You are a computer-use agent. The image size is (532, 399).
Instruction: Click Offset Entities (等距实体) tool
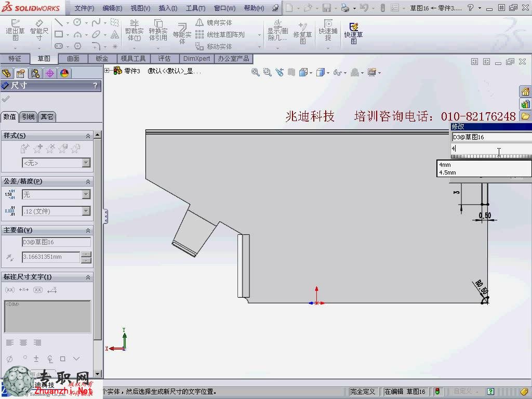[182, 34]
